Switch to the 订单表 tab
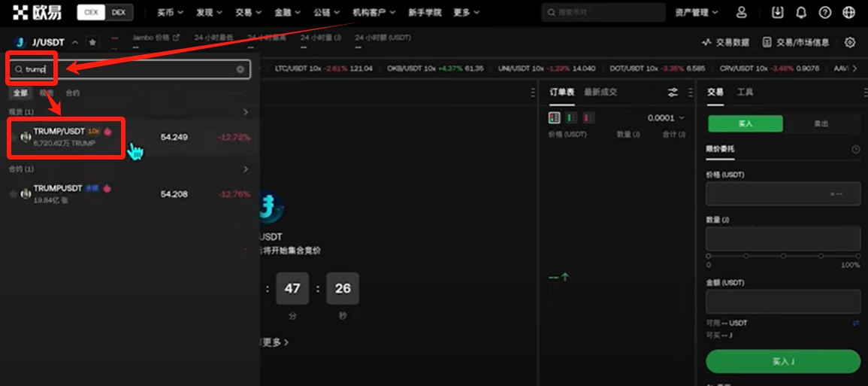868x386 pixels. tap(561, 92)
